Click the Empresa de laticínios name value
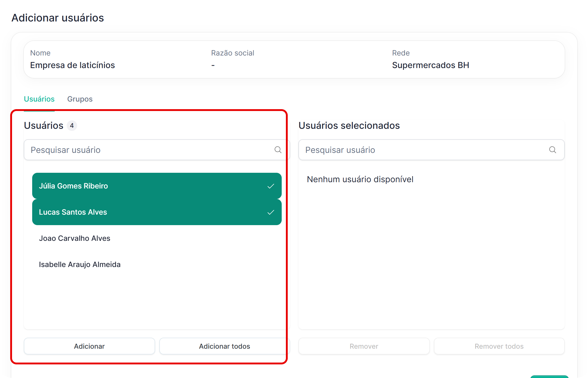This screenshot has width=588, height=378. (72, 65)
